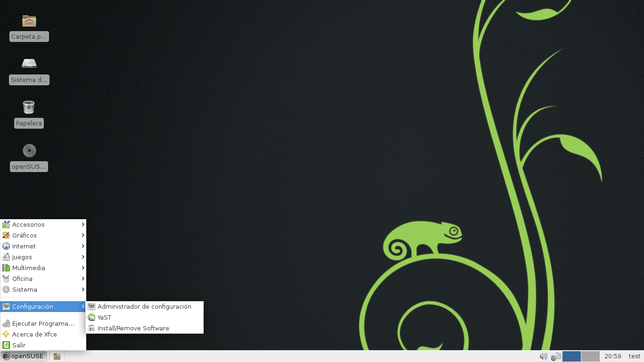Open the openSUSE CD desktop icon
Screen dimensions: 644x362
(29, 150)
